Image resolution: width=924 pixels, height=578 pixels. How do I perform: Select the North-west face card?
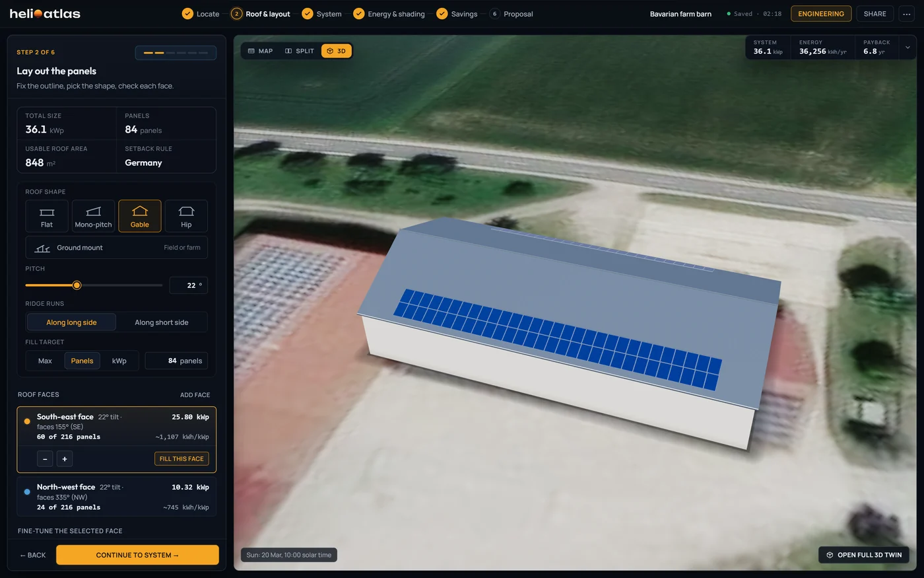pos(116,497)
